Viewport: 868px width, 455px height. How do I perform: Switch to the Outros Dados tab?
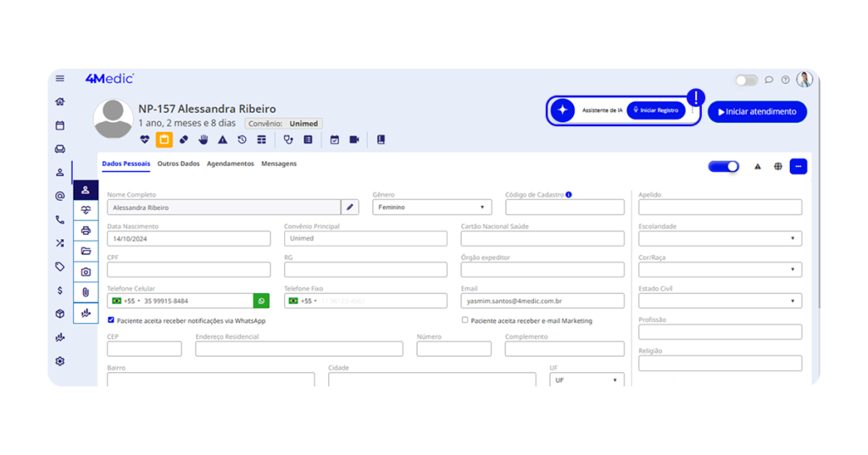point(178,164)
